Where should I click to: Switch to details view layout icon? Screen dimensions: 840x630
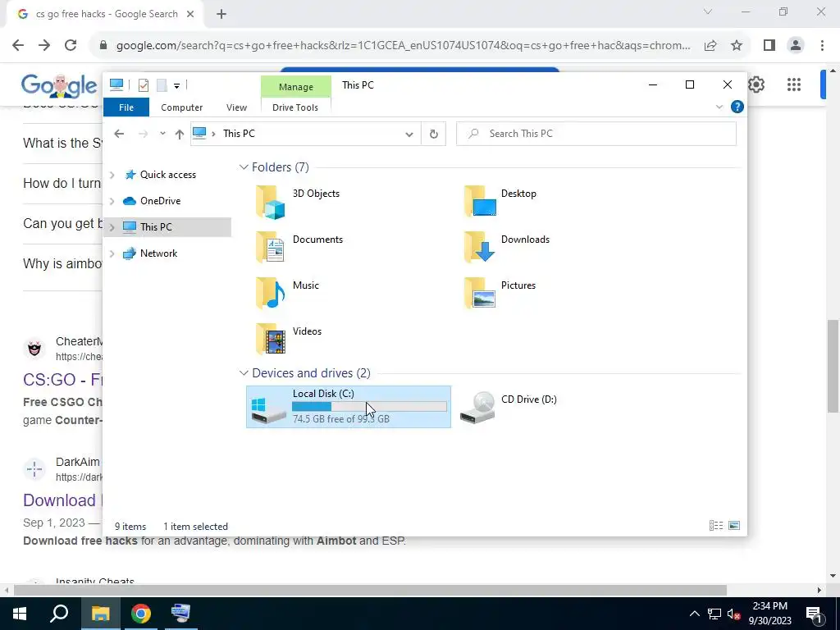pos(715,526)
